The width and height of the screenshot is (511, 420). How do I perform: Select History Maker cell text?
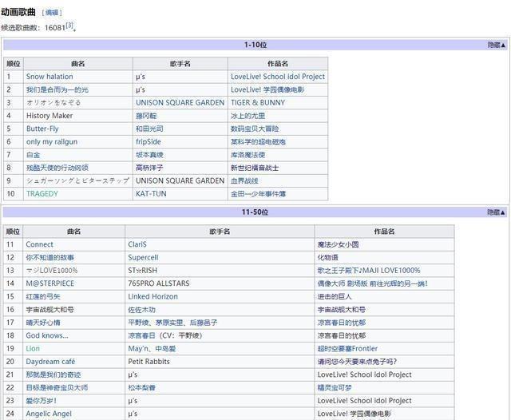50,116
